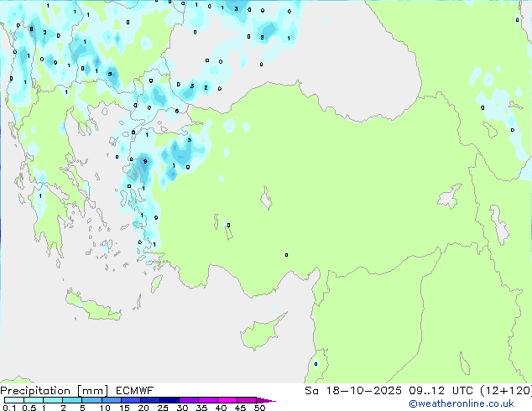Select the '09..12 UTC' time range text
Screen dimensions: 532x411
[x=441, y=391]
